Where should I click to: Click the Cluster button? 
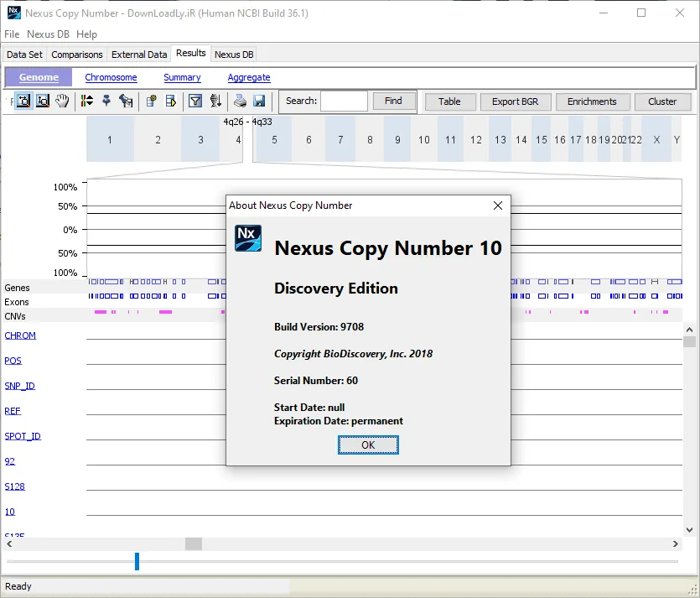662,101
